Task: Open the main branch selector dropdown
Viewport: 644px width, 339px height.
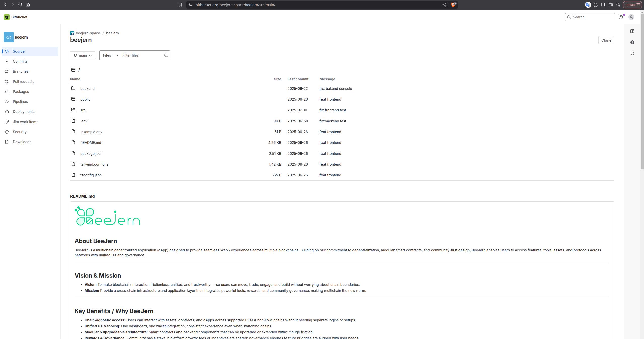Action: pyautogui.click(x=83, y=55)
